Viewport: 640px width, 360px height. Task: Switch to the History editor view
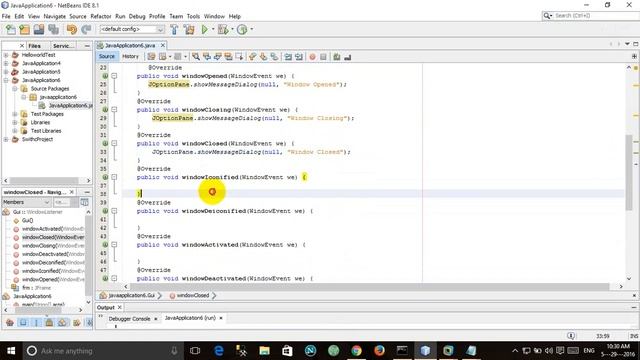(x=131, y=56)
